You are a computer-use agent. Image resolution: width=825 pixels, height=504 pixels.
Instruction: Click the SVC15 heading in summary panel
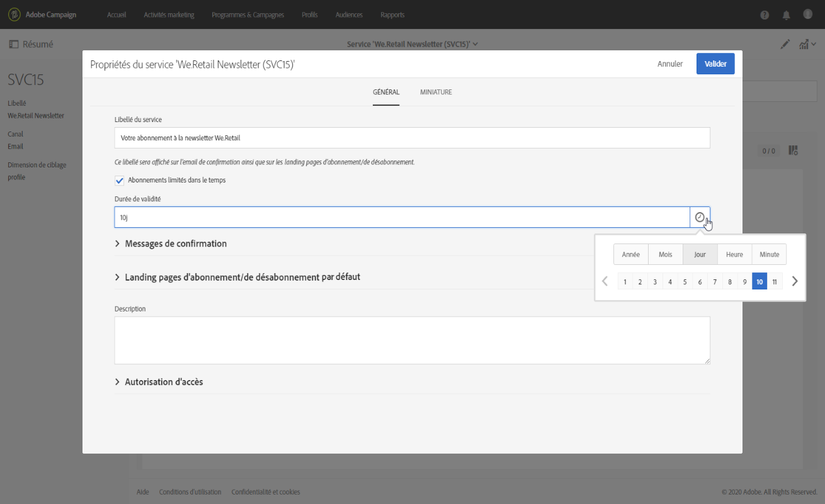pos(25,80)
